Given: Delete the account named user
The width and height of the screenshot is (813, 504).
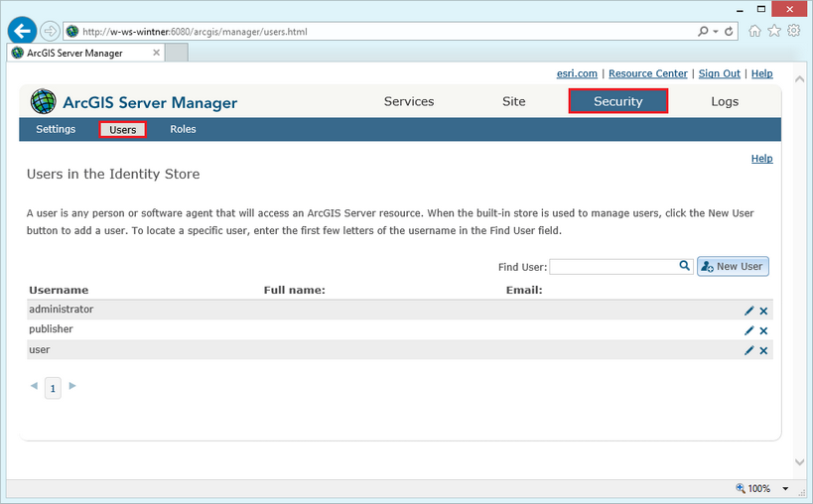Looking at the screenshot, I should (x=763, y=350).
